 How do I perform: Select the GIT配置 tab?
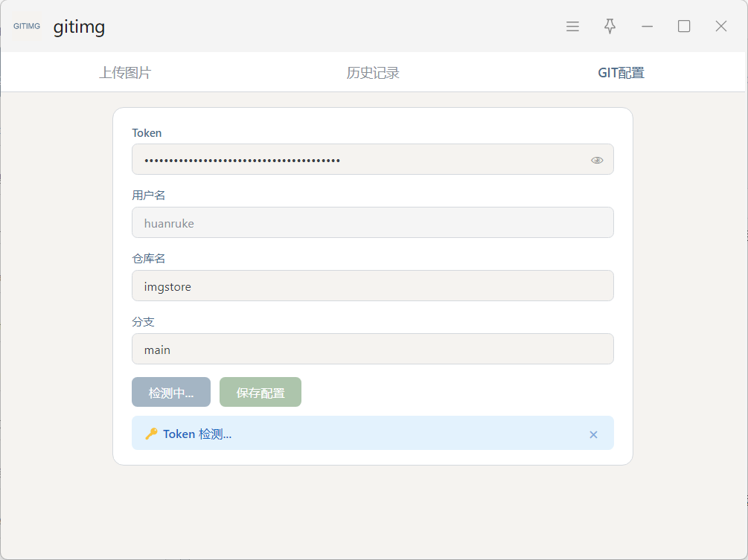(621, 72)
